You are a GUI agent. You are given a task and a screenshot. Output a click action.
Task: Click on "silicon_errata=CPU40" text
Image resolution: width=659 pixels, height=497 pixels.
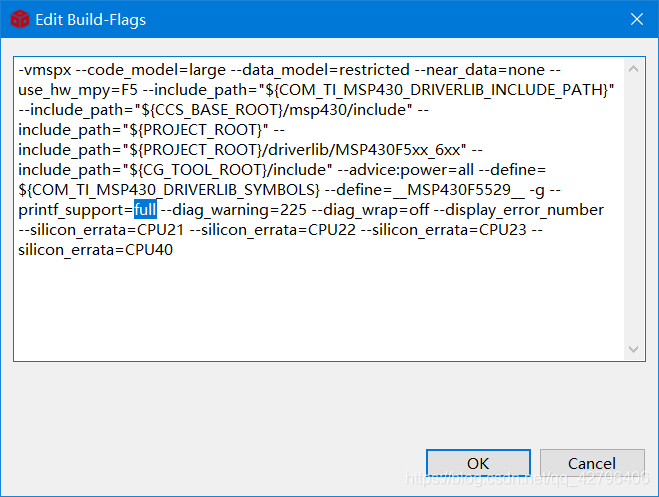(x=95, y=250)
